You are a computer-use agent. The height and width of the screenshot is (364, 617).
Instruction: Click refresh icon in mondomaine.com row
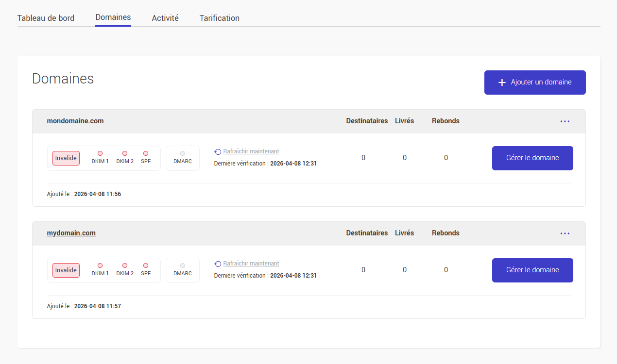click(x=218, y=152)
